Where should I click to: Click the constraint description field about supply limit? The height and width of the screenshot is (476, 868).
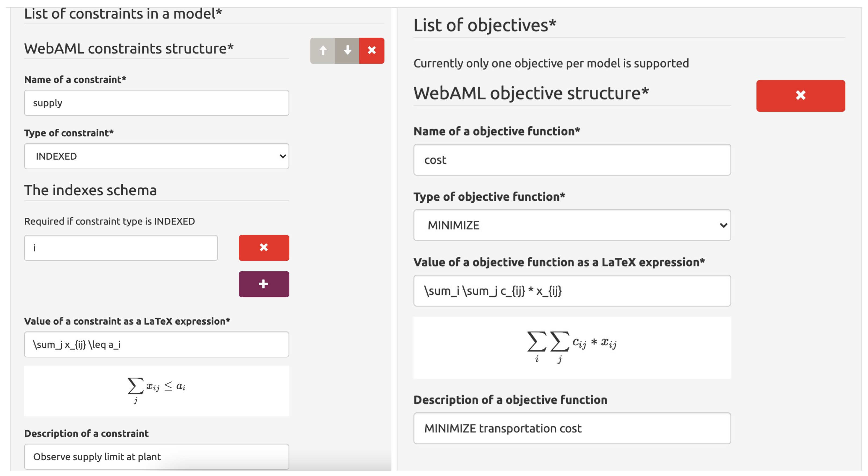(156, 456)
